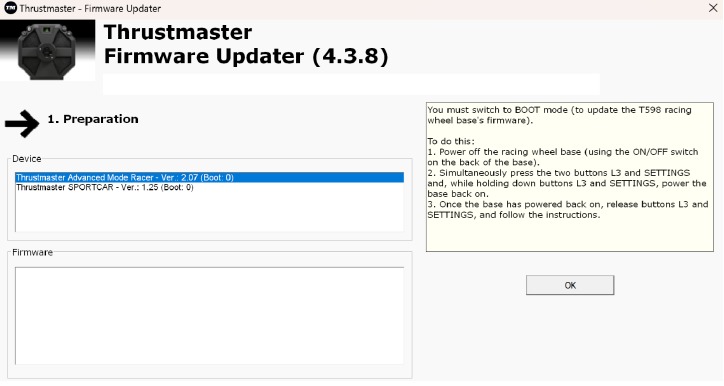The image size is (724, 386).
Task: Close the Firmware Updater window
Action: click(712, 8)
